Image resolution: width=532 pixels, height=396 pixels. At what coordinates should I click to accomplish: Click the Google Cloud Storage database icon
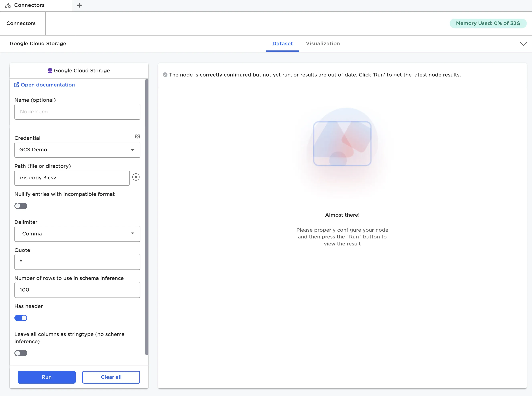[x=50, y=71]
